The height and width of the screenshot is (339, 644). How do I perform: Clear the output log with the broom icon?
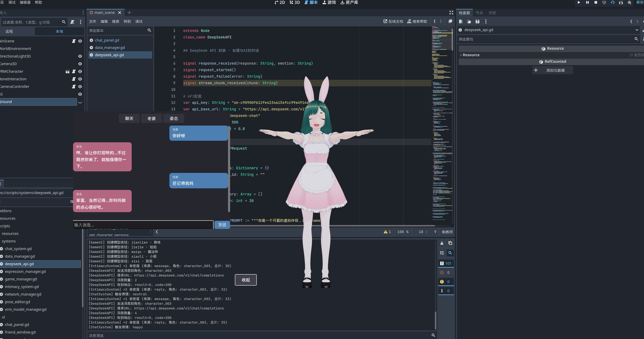point(442,243)
